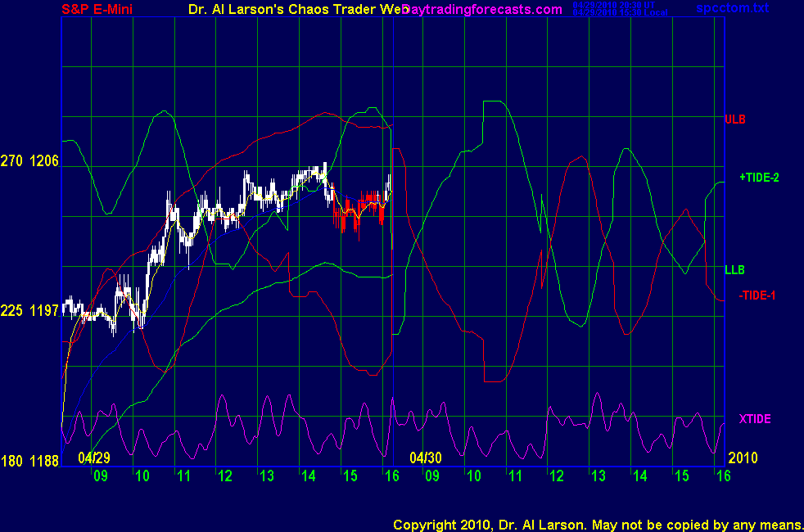Viewport: 804px width, 532px height.
Task: Click hour 11 of 04/29 session
Action: point(184,476)
